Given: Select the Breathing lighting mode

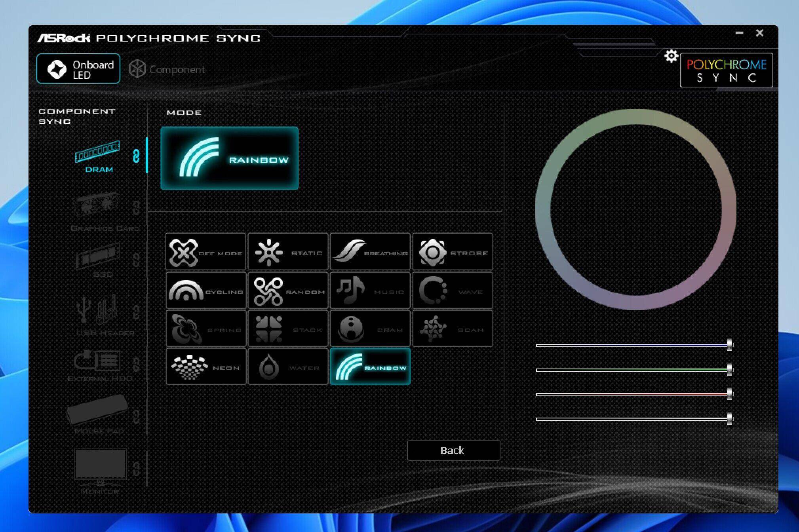Looking at the screenshot, I should pos(371,252).
